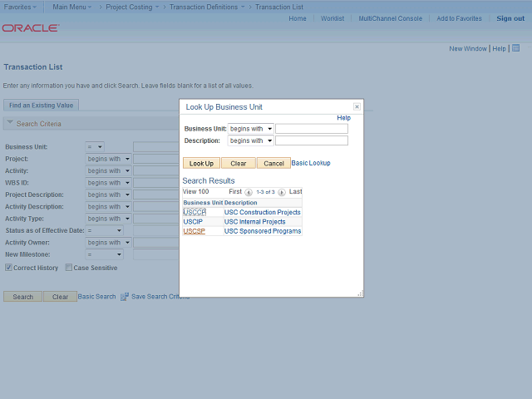Sort by Description column header
Screen dimensions: 532x399
pyautogui.click(x=241, y=203)
